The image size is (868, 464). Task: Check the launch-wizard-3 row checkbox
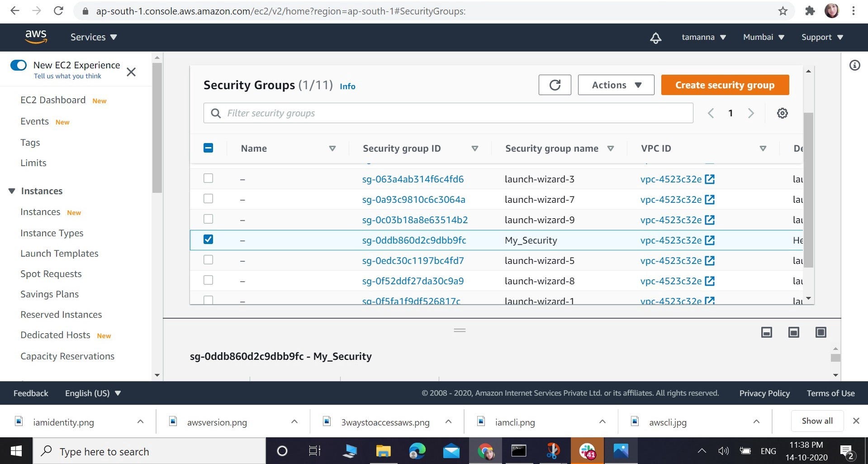click(208, 178)
